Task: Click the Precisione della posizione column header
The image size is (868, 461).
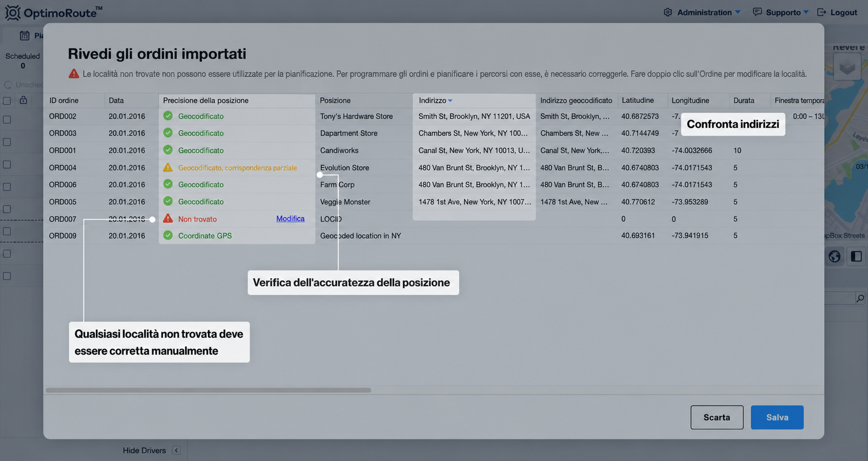Action: tap(206, 100)
